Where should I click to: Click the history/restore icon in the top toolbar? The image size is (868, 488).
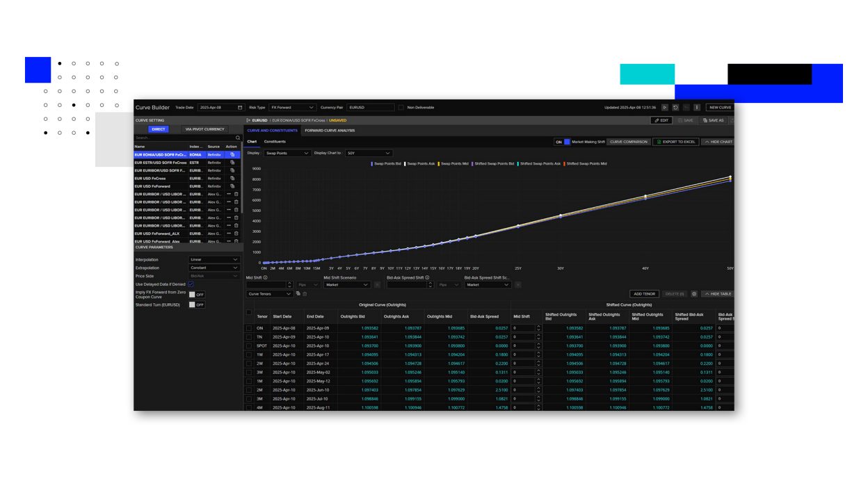(x=675, y=108)
